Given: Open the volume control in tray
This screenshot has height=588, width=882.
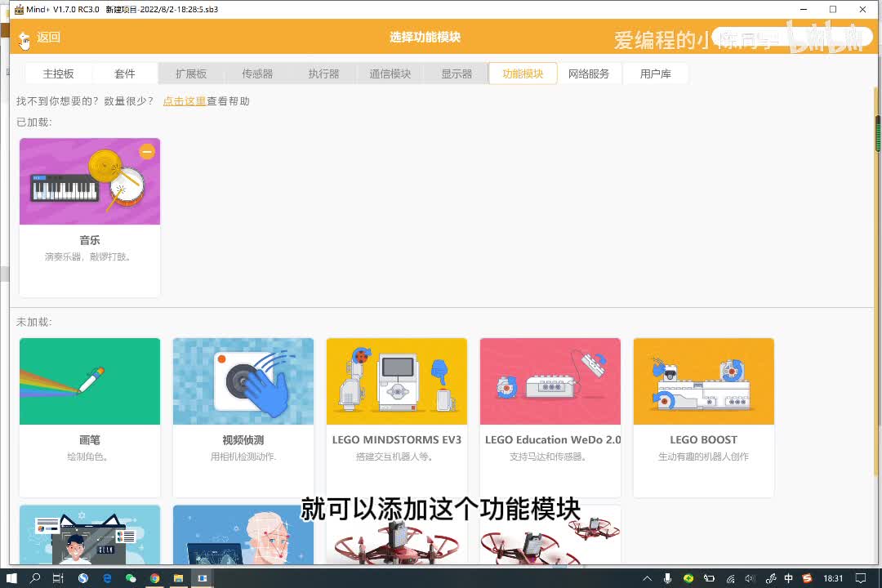Looking at the screenshot, I should point(750,578).
